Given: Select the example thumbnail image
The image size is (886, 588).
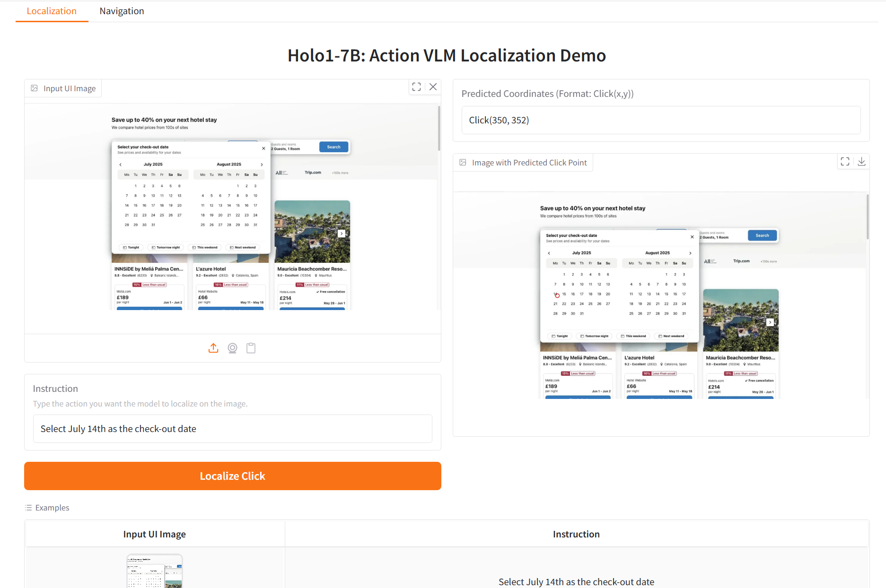Looking at the screenshot, I should tap(154, 571).
